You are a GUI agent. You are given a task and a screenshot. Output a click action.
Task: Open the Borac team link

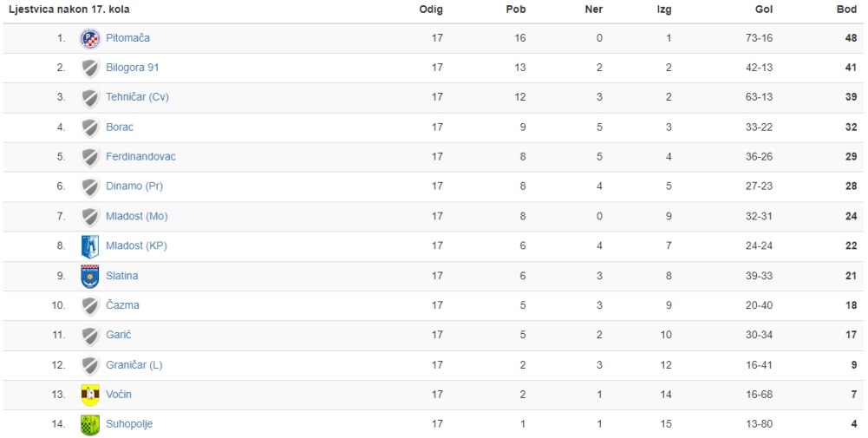pyautogui.click(x=120, y=127)
